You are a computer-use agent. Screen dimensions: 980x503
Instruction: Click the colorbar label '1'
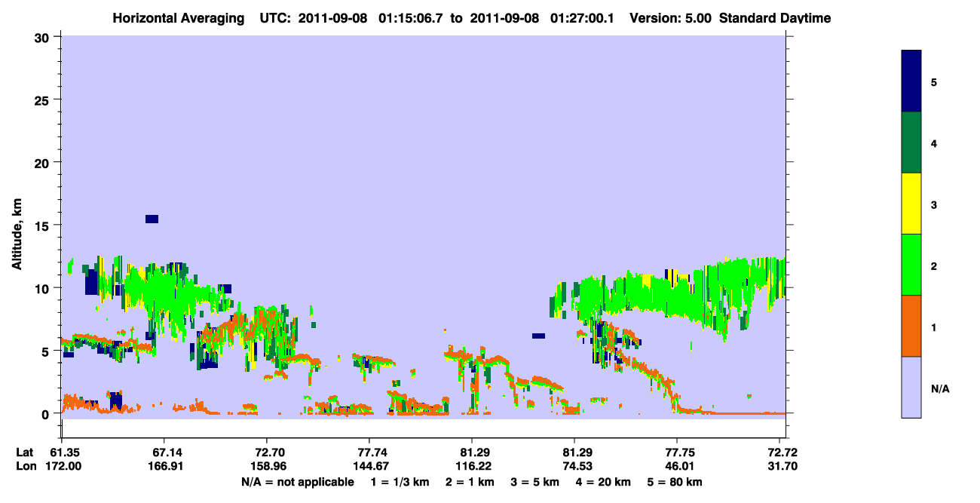(934, 327)
